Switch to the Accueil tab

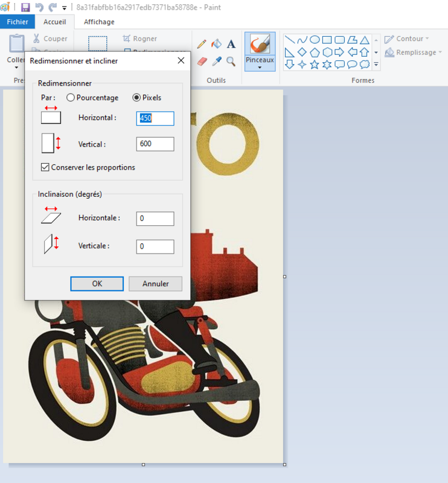[x=54, y=22]
